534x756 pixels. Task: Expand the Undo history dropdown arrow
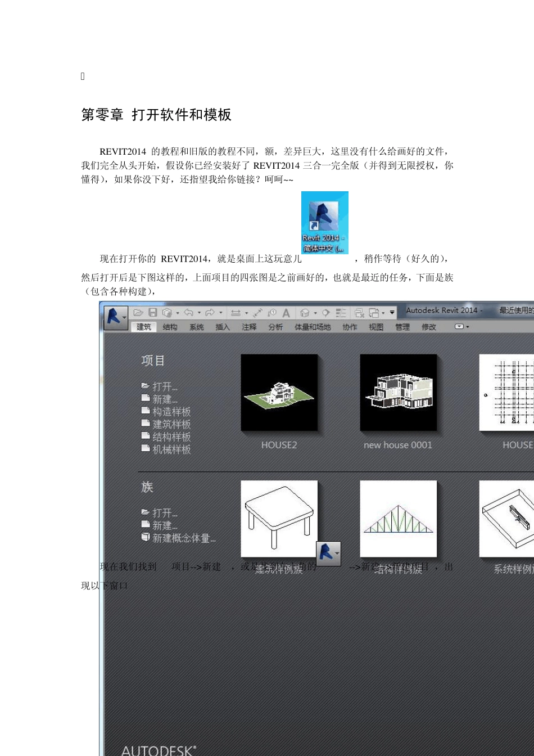click(x=199, y=313)
